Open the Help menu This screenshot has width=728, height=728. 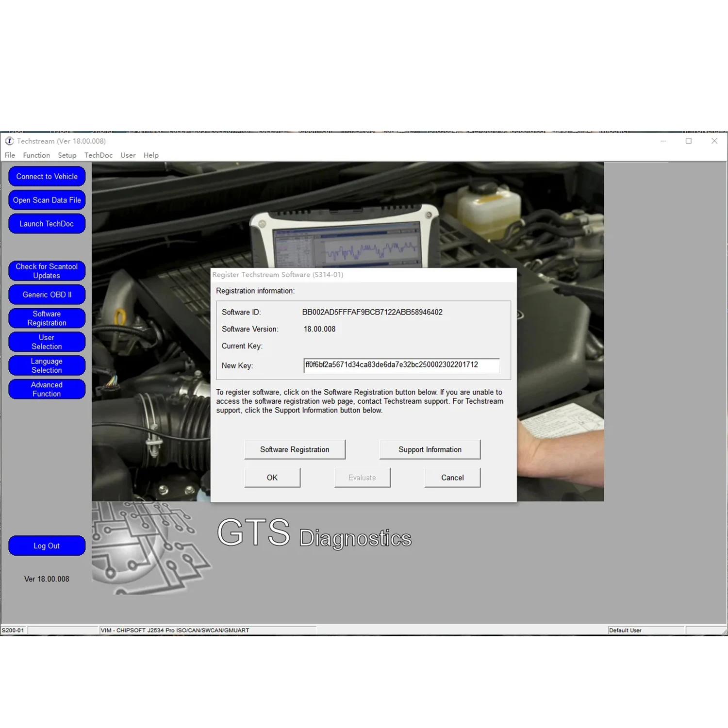151,155
